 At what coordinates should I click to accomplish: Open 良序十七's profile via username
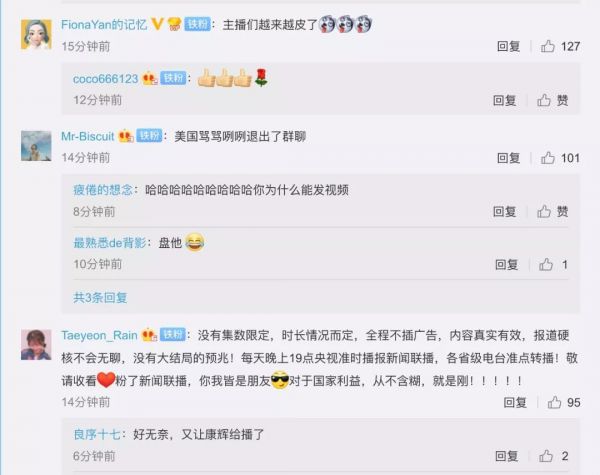click(x=97, y=434)
